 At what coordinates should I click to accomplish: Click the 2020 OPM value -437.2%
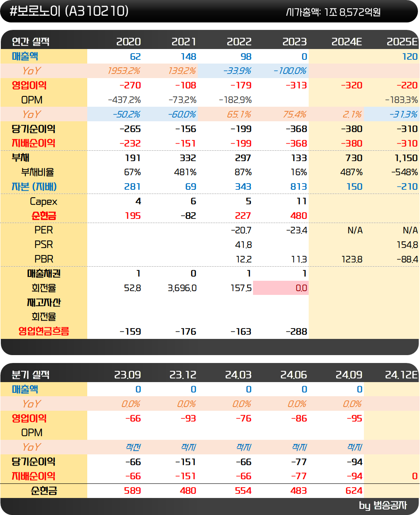pos(124,100)
